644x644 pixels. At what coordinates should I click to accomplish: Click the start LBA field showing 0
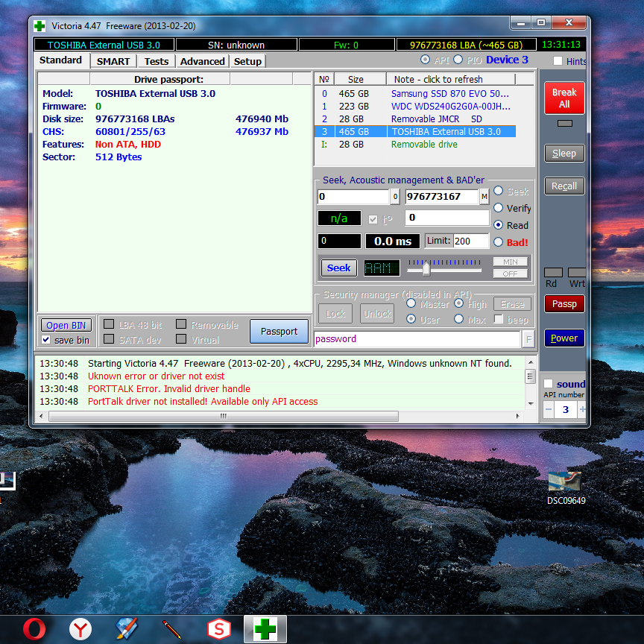click(x=353, y=196)
